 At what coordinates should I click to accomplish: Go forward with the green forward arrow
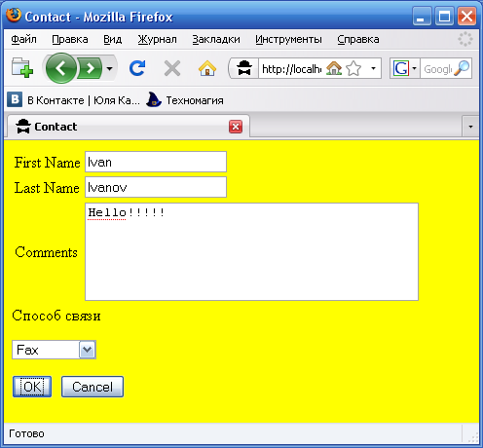tap(90, 68)
